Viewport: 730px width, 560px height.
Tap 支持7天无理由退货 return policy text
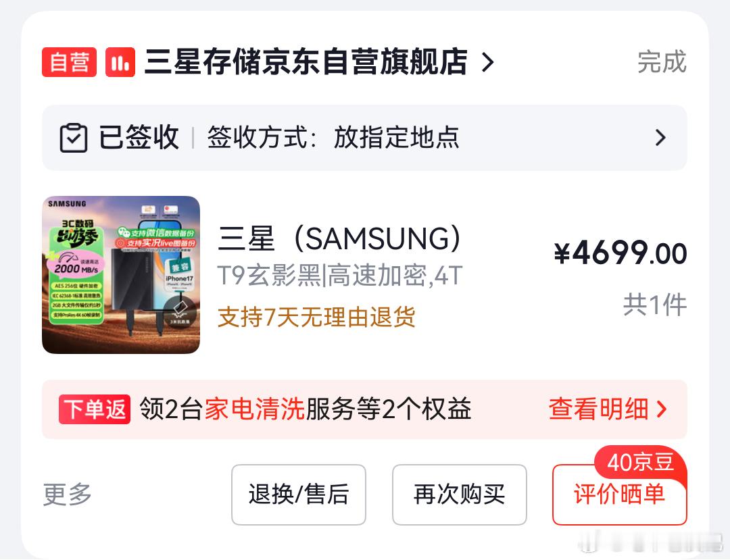click(316, 317)
